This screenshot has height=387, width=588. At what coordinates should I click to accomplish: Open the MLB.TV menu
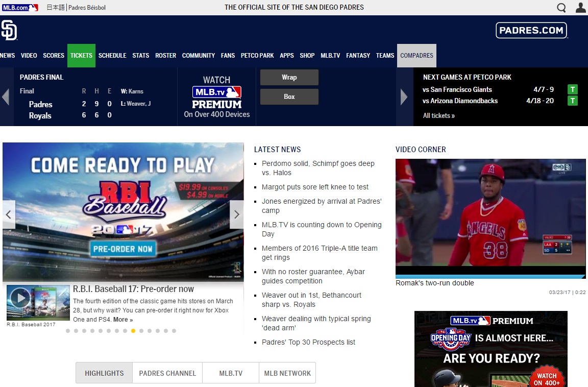coord(330,56)
